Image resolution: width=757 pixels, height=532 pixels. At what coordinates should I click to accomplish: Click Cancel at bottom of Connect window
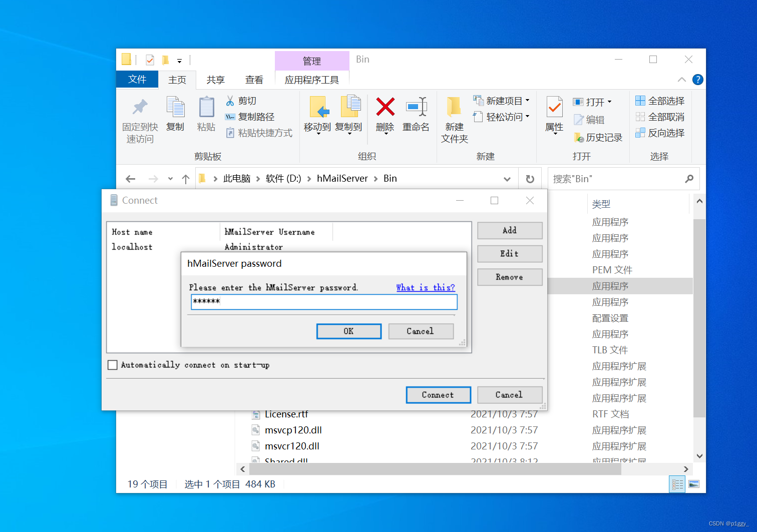(x=510, y=395)
